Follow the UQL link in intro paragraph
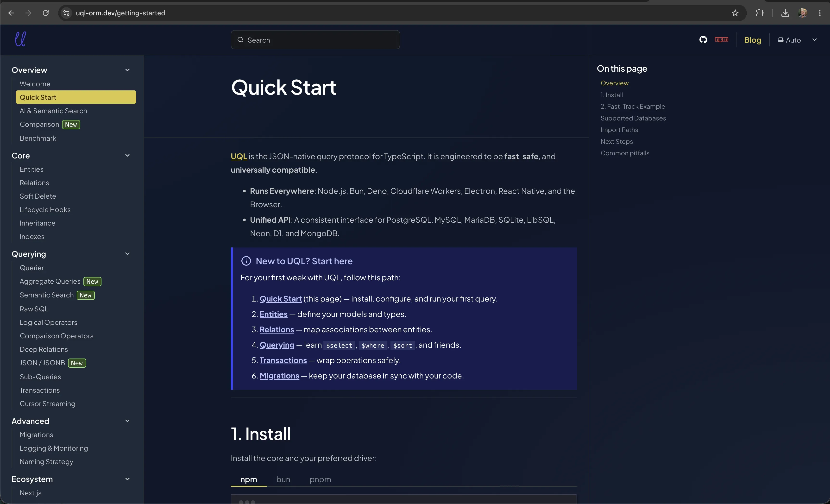This screenshot has height=504, width=830. pyautogui.click(x=239, y=156)
